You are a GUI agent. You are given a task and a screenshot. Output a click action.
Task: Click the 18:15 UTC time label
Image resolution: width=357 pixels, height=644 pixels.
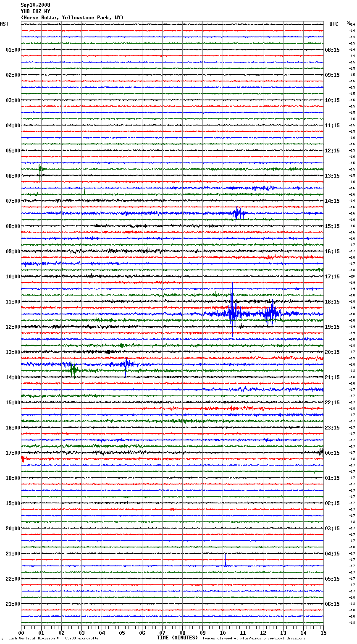click(x=332, y=302)
